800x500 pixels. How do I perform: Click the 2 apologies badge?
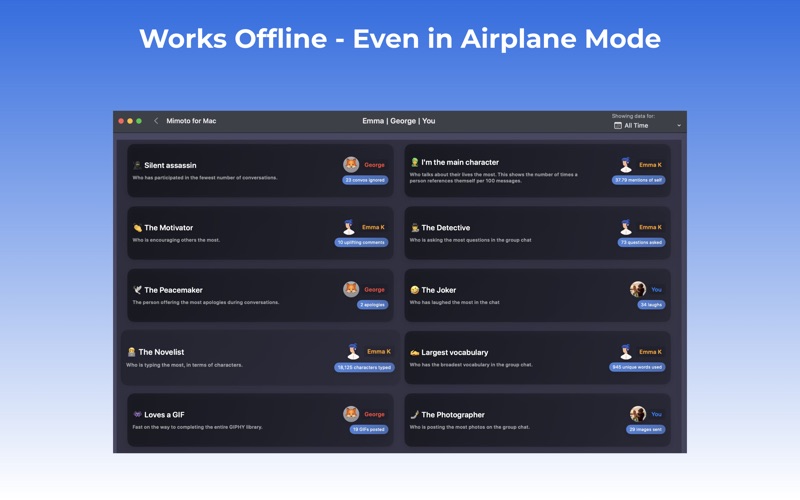(x=372, y=305)
